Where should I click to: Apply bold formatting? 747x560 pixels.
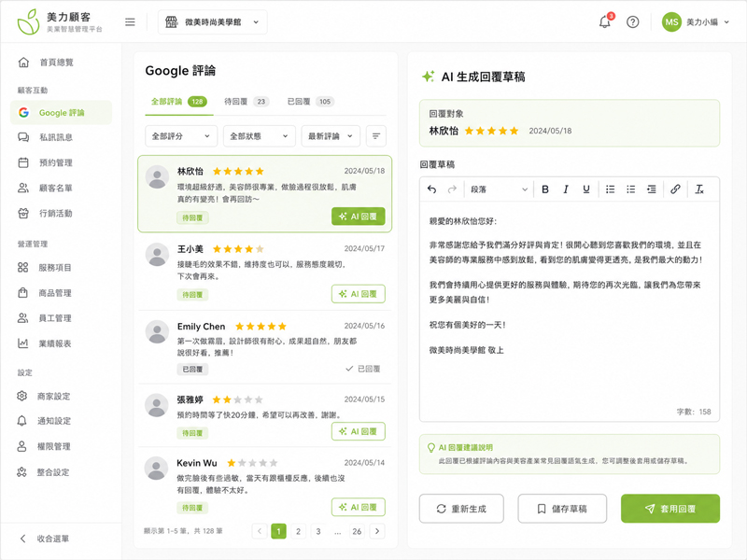pyautogui.click(x=545, y=189)
